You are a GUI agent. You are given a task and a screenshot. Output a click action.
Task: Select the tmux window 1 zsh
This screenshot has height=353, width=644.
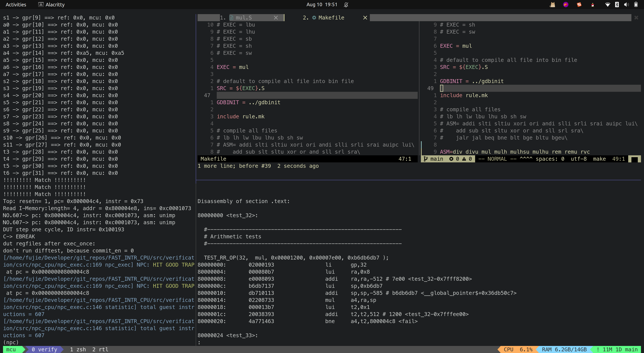[x=78, y=349]
